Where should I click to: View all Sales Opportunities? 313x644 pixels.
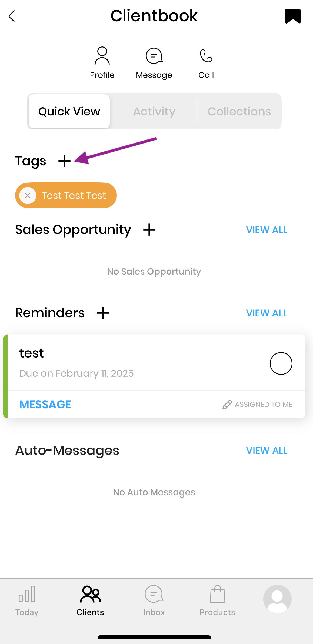click(x=267, y=230)
